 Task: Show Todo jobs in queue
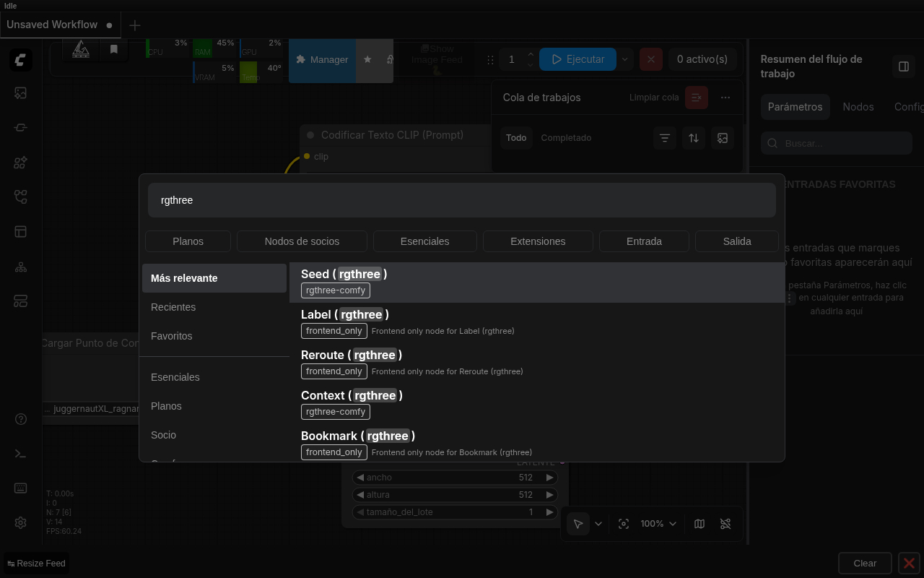point(516,138)
